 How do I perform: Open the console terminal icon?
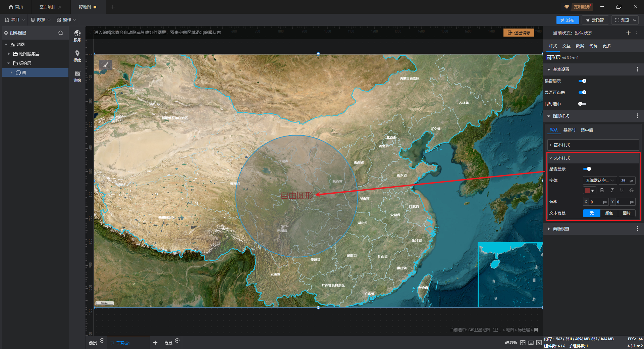tap(539, 343)
